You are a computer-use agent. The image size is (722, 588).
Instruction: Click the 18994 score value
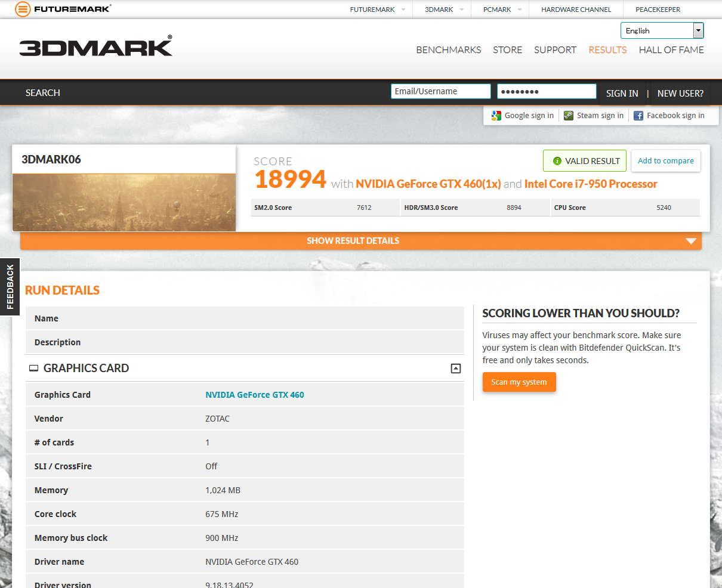[x=291, y=180]
